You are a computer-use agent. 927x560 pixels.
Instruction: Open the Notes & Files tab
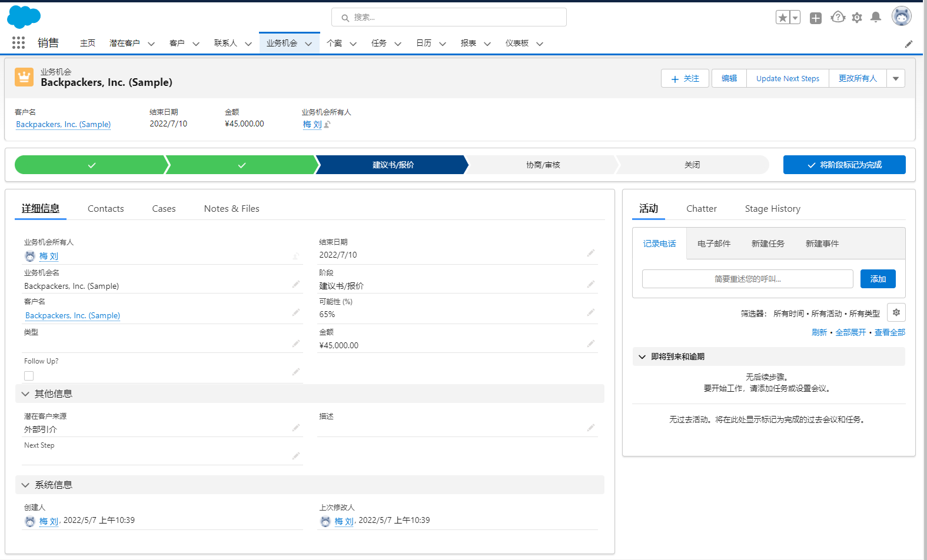tap(232, 208)
